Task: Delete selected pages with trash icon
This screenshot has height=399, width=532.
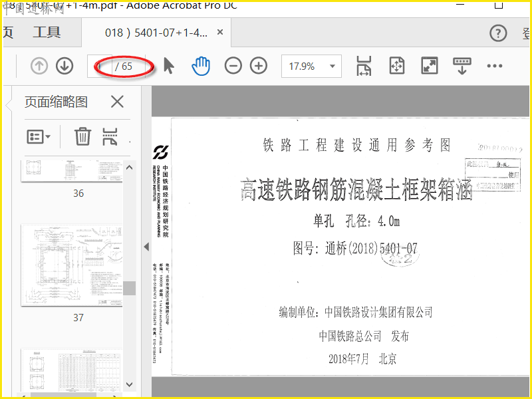Action: tap(82, 136)
